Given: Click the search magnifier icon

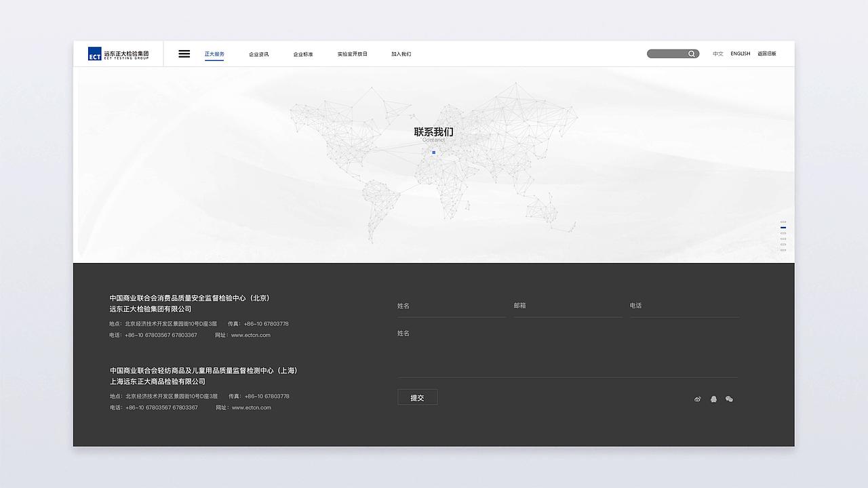Looking at the screenshot, I should [691, 54].
